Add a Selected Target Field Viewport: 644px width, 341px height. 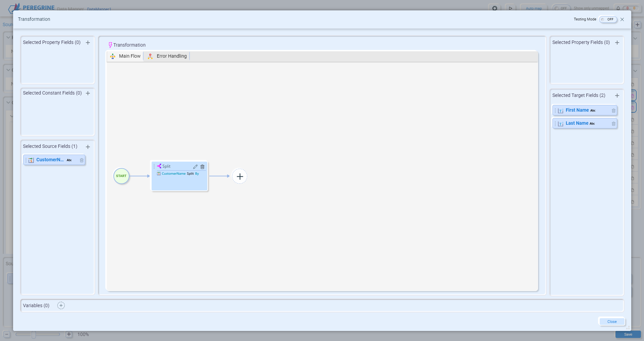(x=617, y=96)
